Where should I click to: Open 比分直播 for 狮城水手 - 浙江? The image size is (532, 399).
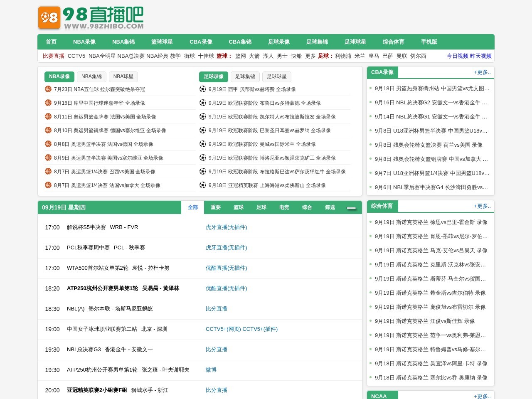[217, 390]
